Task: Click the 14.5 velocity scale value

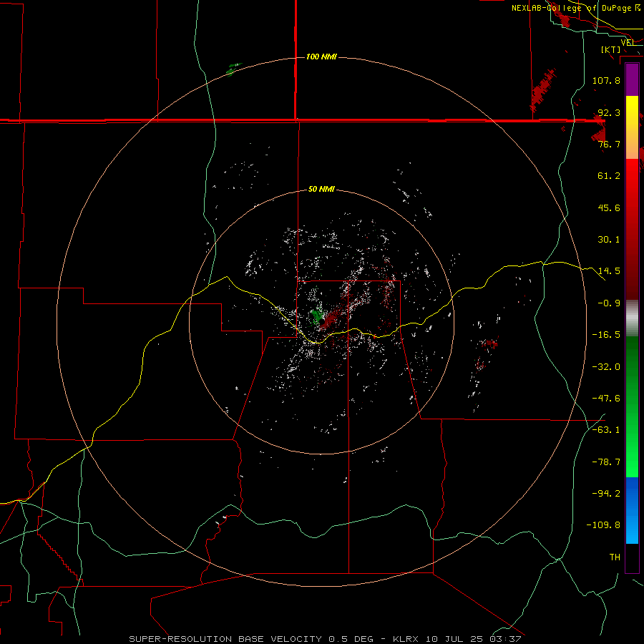Action: tap(609, 271)
